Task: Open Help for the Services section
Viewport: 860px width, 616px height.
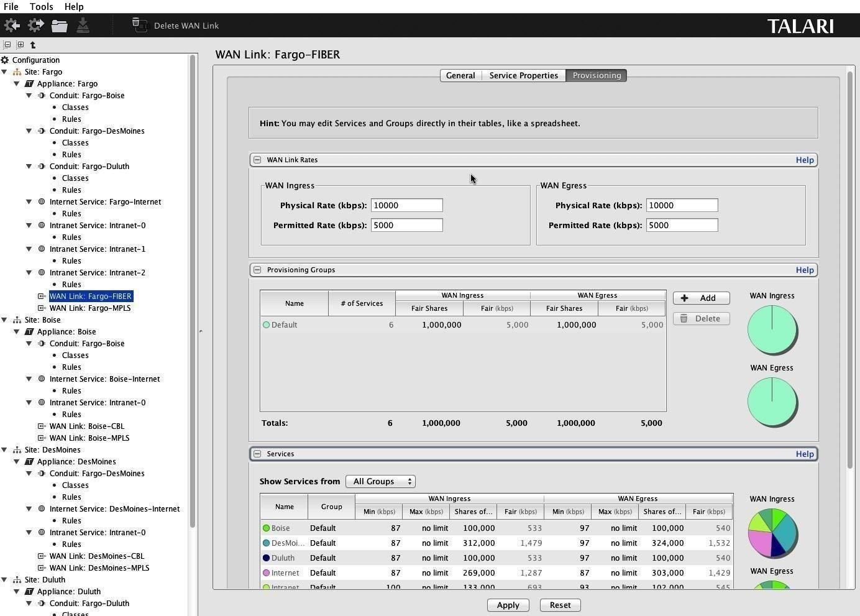Action: (x=805, y=454)
